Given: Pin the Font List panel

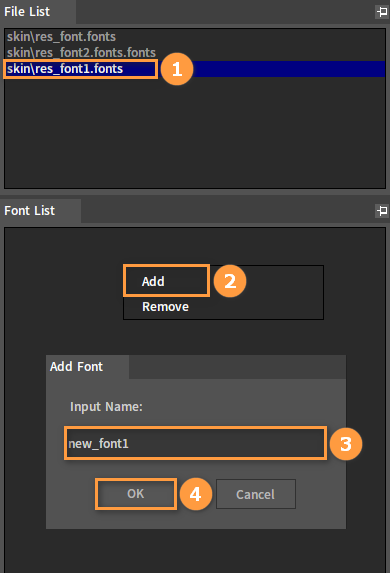Looking at the screenshot, I should coord(382,210).
